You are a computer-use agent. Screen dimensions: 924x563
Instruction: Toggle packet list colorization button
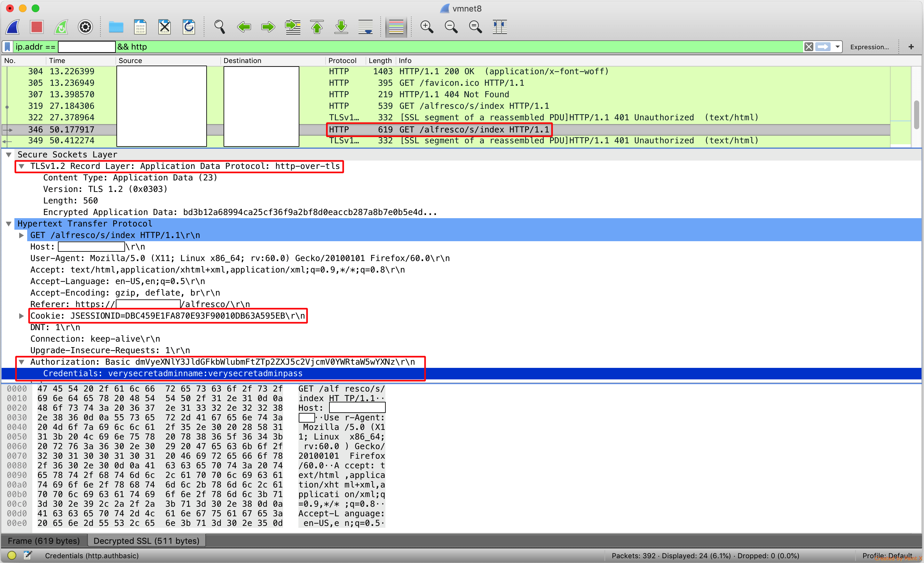coord(396,27)
